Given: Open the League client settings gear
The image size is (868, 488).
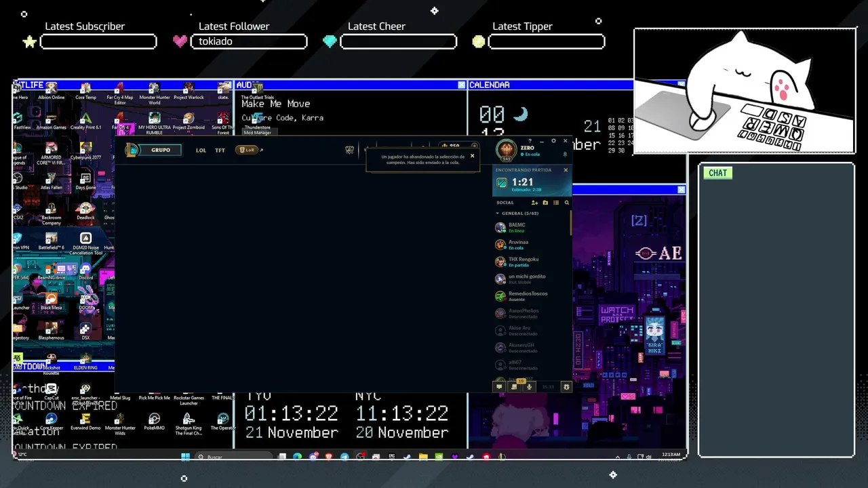Looking at the screenshot, I should click(553, 141).
